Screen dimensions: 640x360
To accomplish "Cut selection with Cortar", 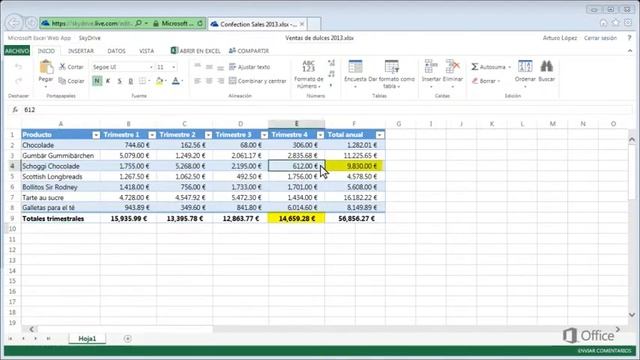I will click(71, 67).
